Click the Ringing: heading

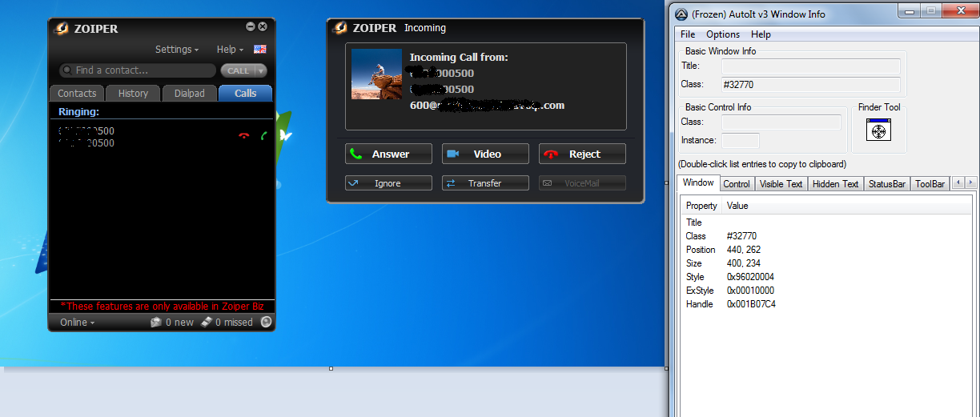coord(78,112)
